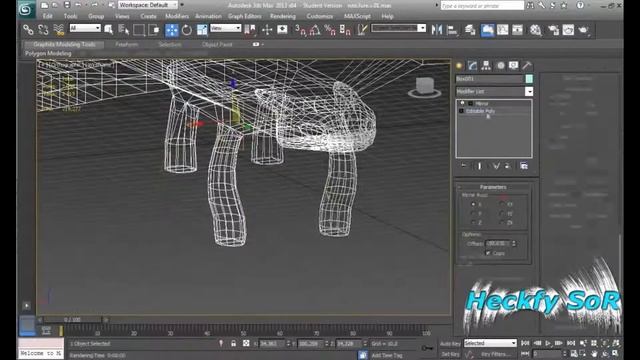Screen dimensions: 640x360
Task: Open the Render Setup dialog
Action: coord(553,30)
